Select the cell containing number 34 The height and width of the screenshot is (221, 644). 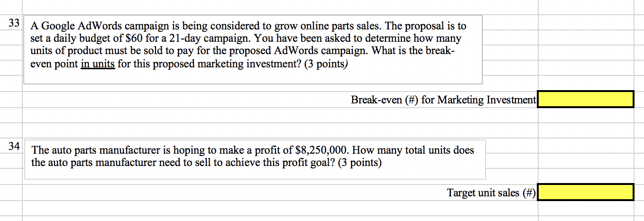point(13,147)
